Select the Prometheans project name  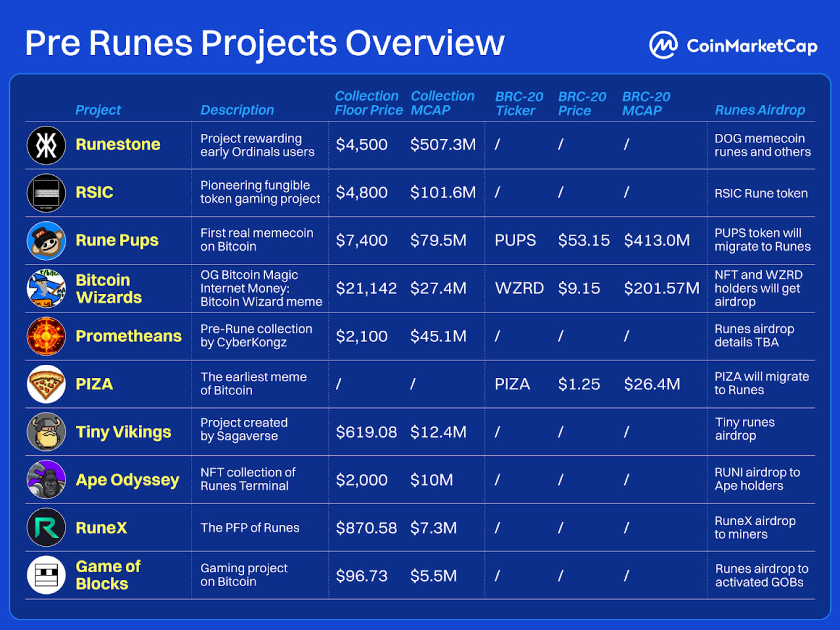pos(129,336)
